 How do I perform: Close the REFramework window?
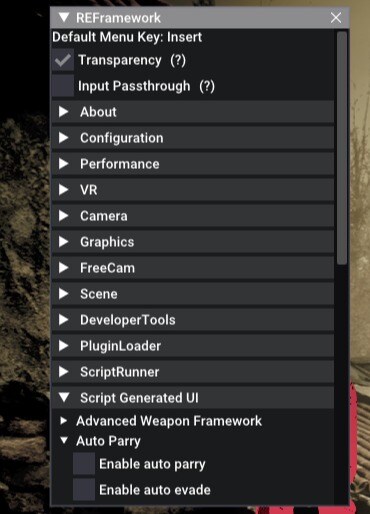tap(336, 18)
